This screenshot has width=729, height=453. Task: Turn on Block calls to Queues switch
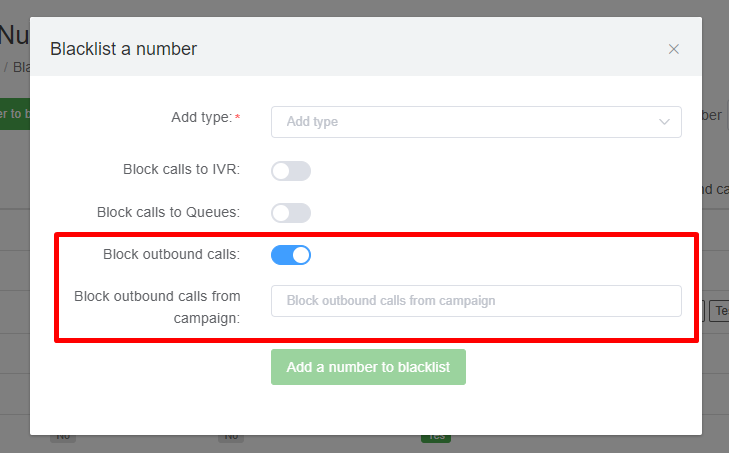(x=291, y=213)
